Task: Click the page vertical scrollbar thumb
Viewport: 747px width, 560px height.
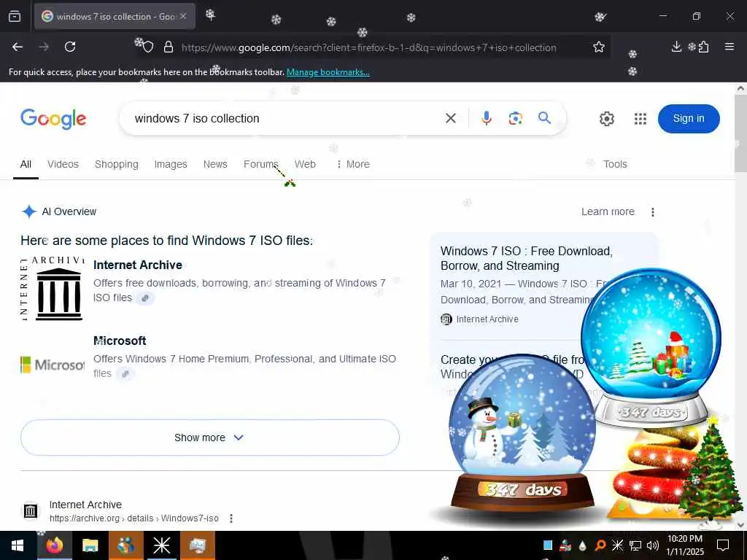Action: click(741, 133)
